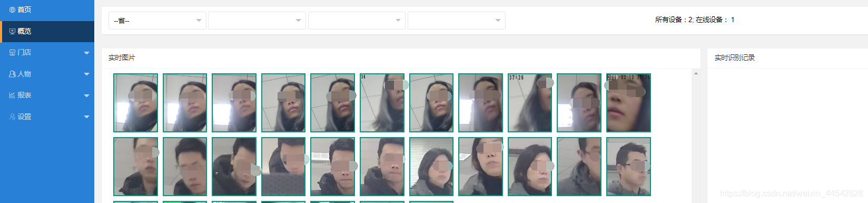
Task: Open the 首页 home menu item
Action: pos(47,9)
